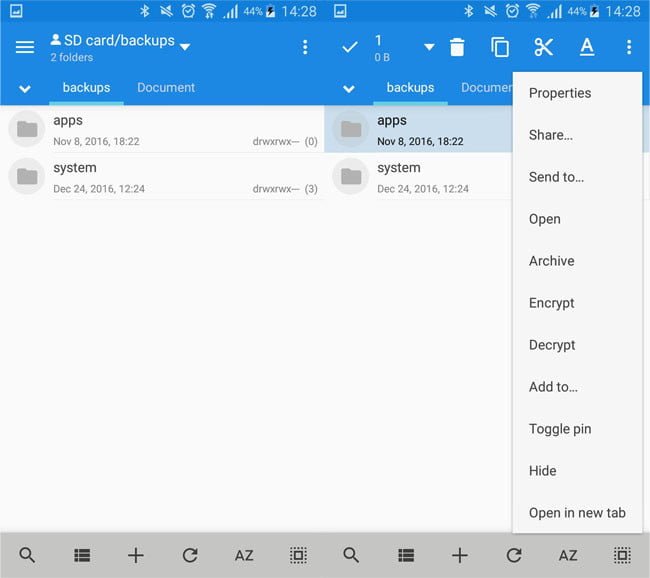Switch to the Document tab on left

tap(166, 87)
